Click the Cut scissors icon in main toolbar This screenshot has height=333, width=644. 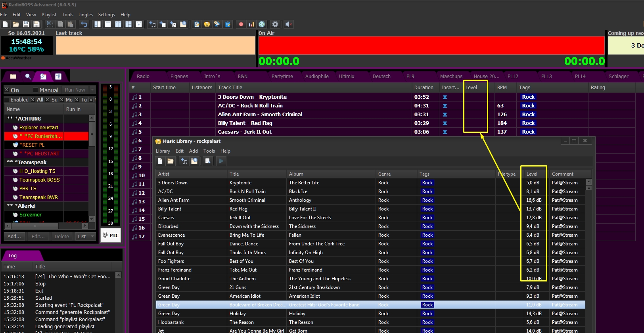(50, 24)
